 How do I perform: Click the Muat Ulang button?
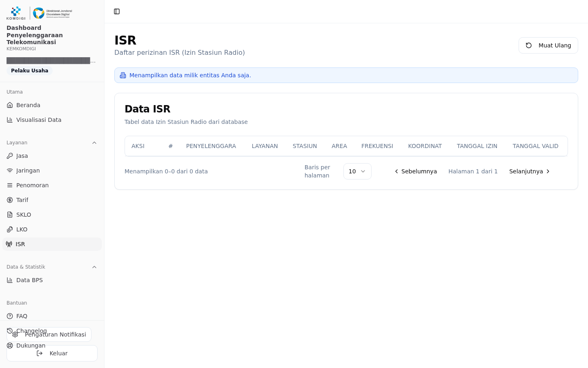(x=548, y=45)
